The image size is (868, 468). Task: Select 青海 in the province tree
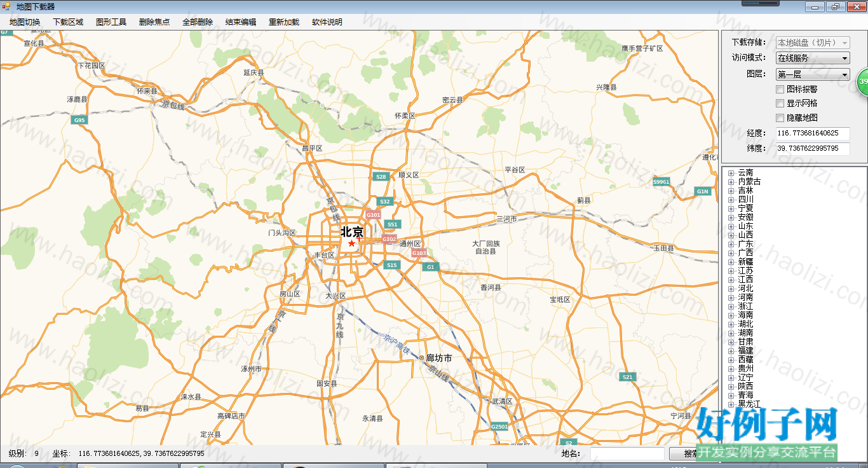click(x=745, y=396)
